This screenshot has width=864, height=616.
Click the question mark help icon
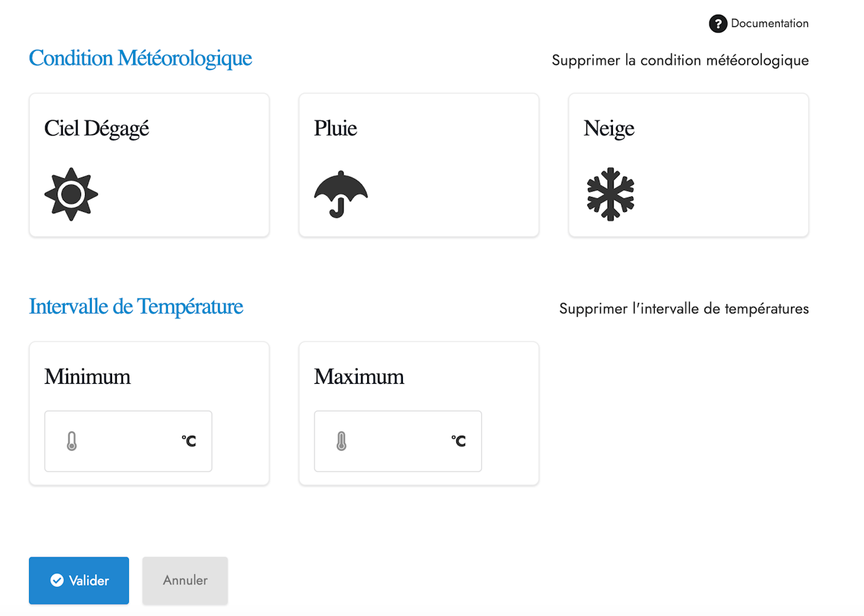[718, 24]
